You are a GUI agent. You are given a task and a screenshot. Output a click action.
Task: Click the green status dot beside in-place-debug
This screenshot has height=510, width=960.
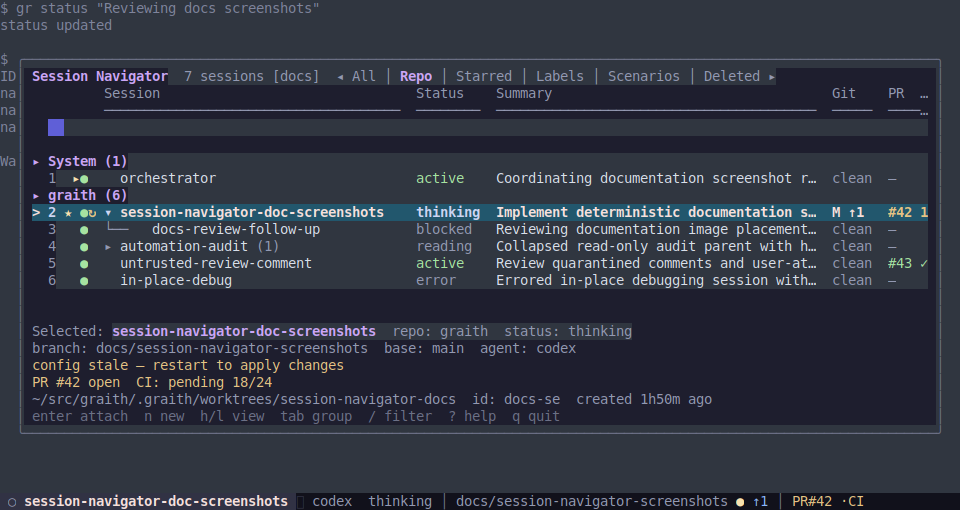pyautogui.click(x=84, y=281)
